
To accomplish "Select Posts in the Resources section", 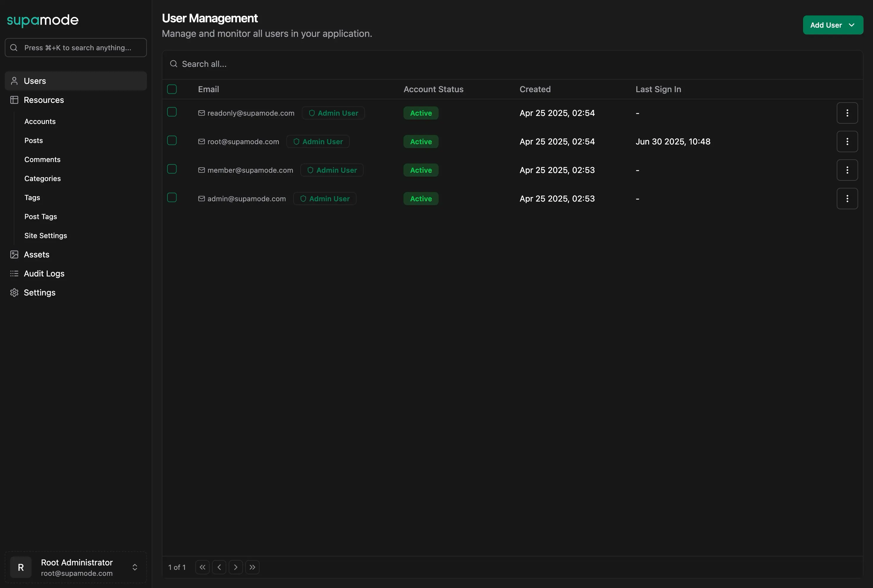I will point(34,140).
